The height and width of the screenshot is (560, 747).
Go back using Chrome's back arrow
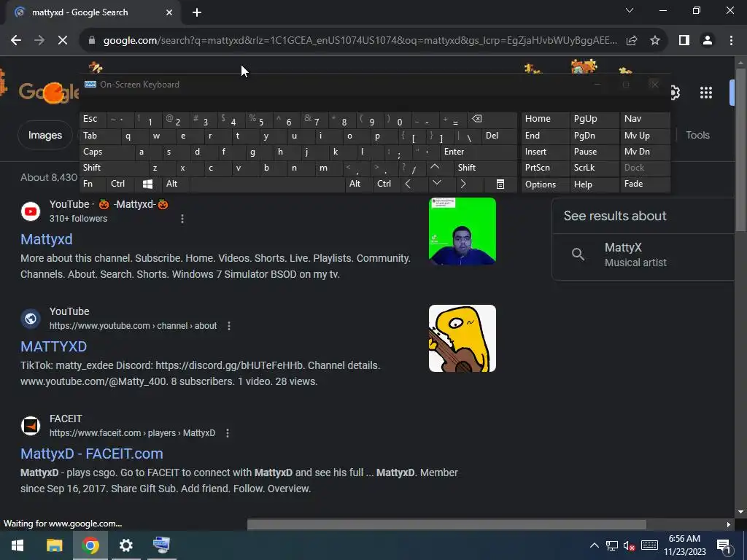pos(16,41)
